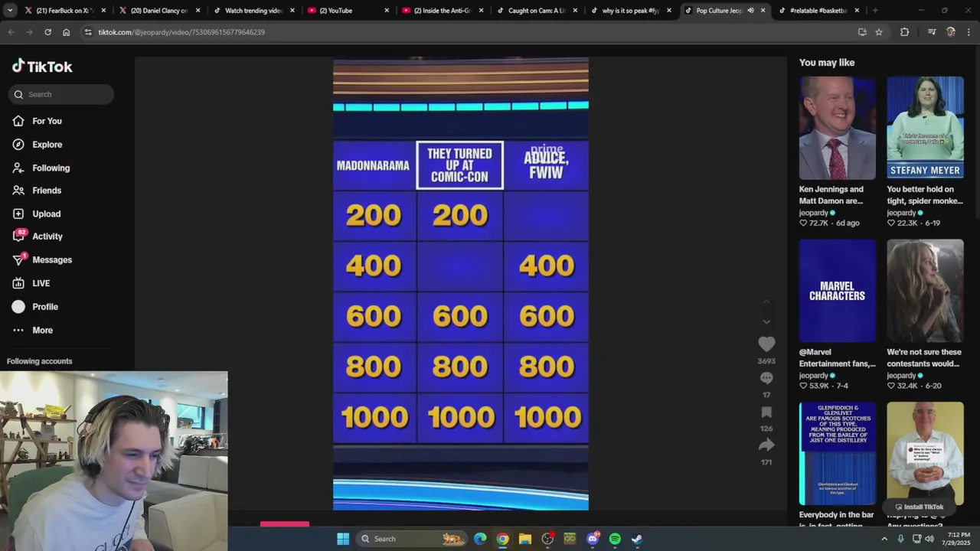Switch to 'why is it so peak' tab

point(630,11)
